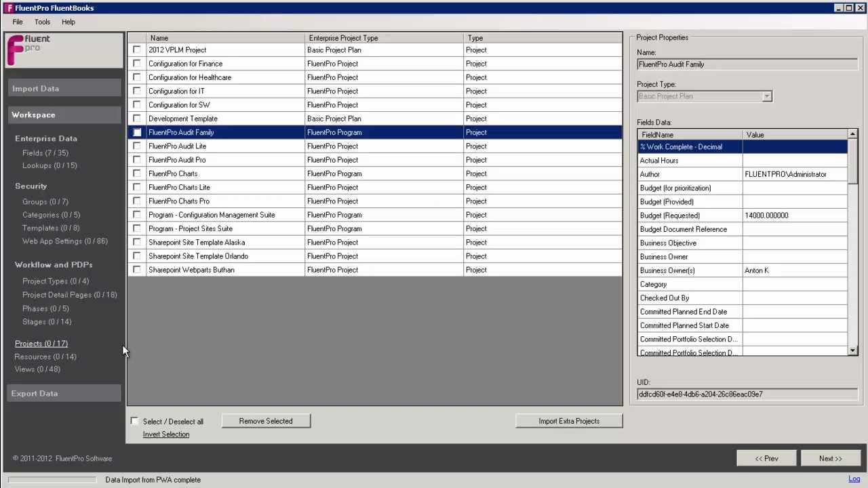Screen dimensions: 868x488
Task: Click the FLUENTPRO\Administrator value cell
Action: pyautogui.click(x=795, y=174)
